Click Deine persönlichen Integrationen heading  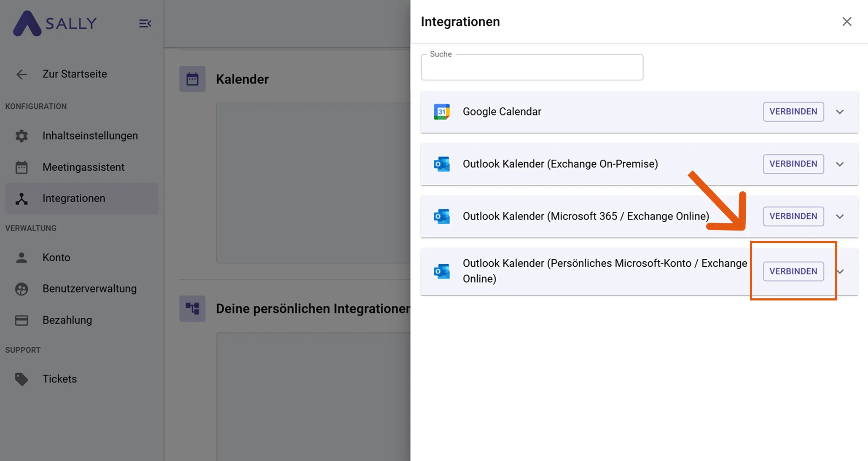pos(313,309)
